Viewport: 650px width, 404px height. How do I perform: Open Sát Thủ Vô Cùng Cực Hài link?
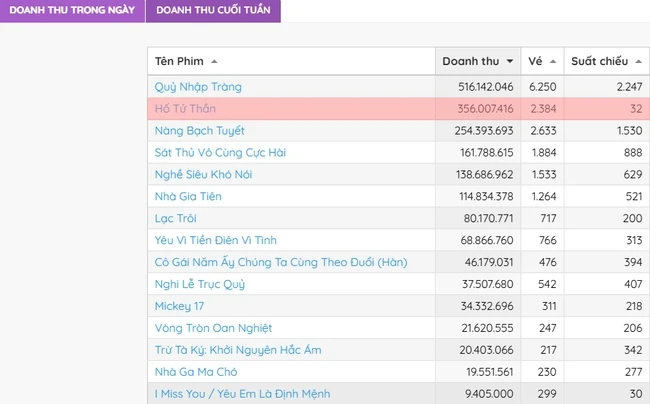pos(220,153)
